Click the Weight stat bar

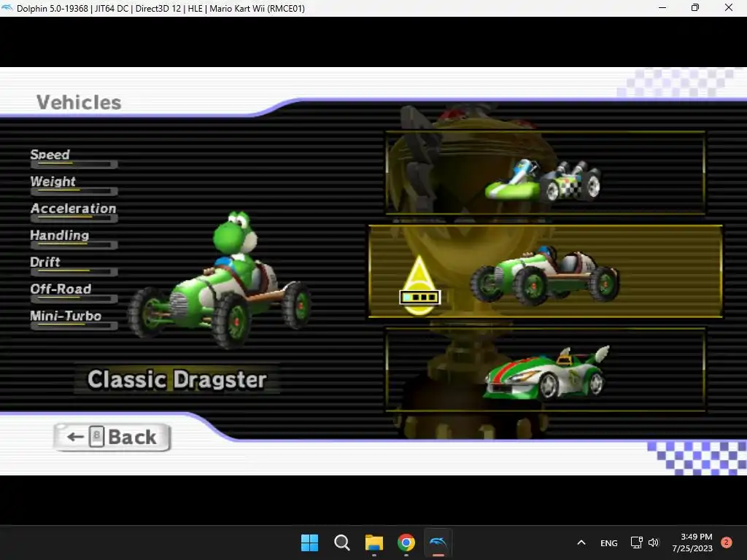click(x=74, y=191)
